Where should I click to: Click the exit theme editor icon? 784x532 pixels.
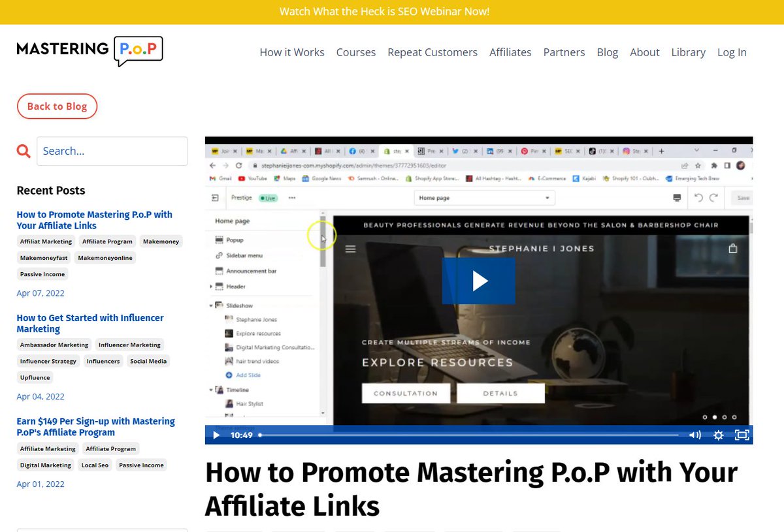click(x=214, y=198)
